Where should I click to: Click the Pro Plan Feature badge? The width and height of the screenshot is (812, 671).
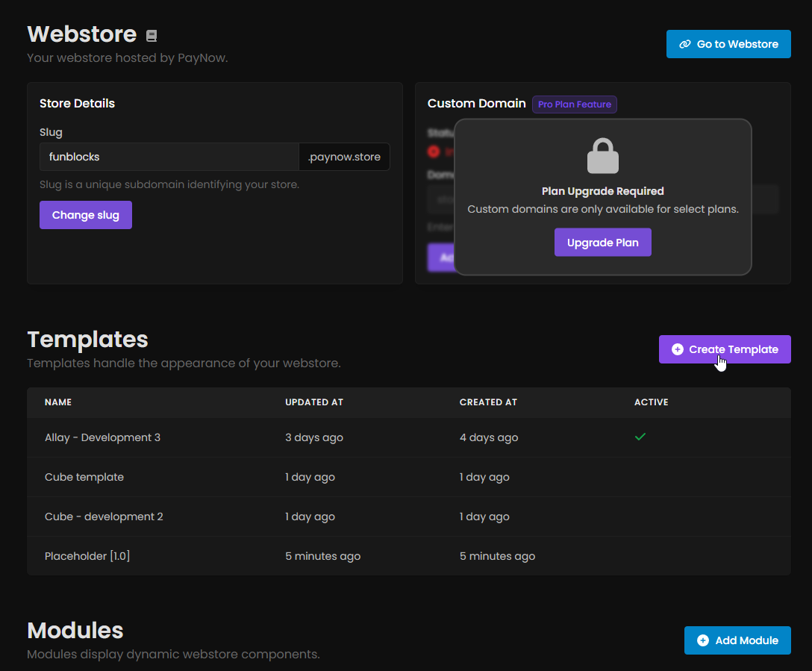[x=574, y=104]
